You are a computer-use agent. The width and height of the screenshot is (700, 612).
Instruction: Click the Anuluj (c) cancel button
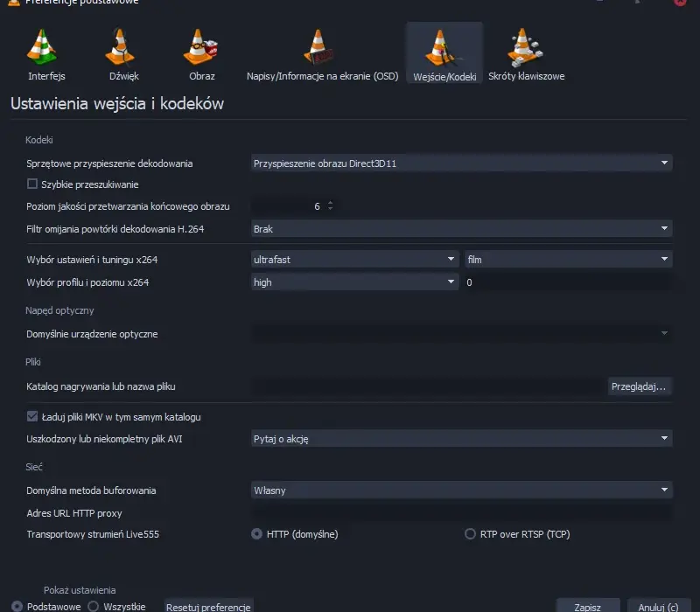(x=659, y=607)
